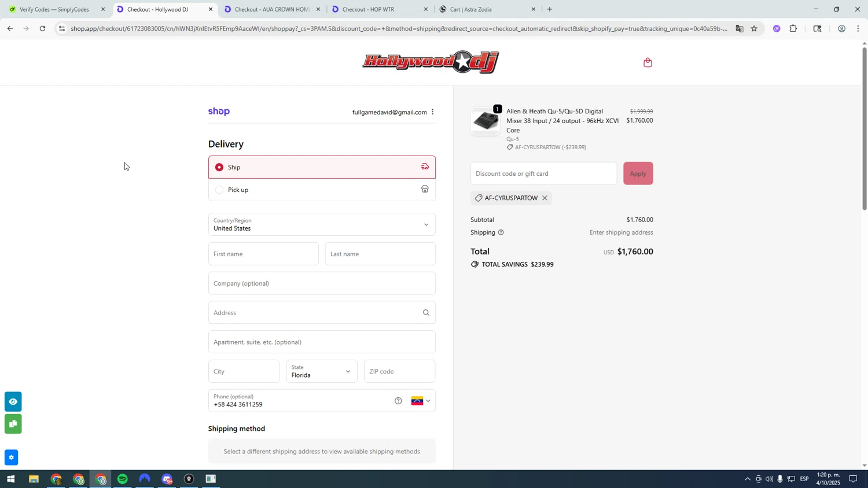Open account options three-dot menu
Viewport: 868px width, 488px height.
pyautogui.click(x=432, y=112)
